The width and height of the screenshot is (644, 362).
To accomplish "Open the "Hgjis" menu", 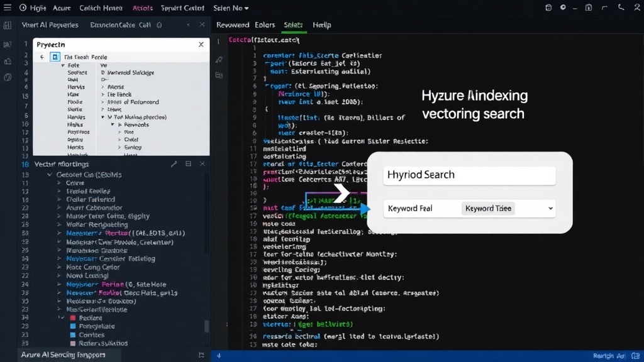I will pyautogui.click(x=38, y=8).
